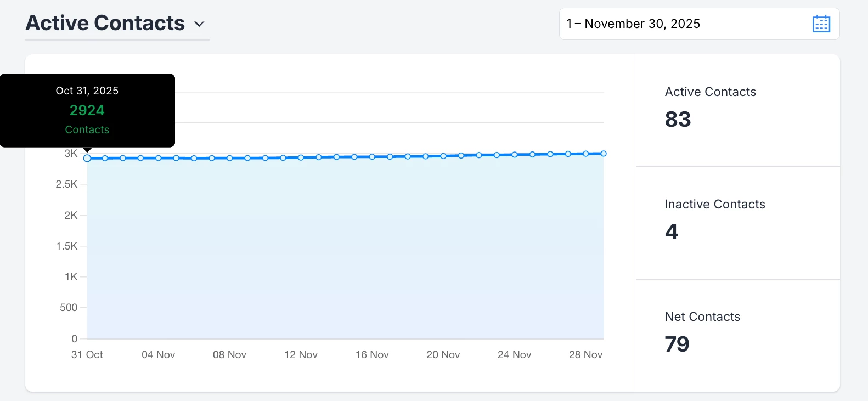Click the 24 Nov x-axis label
This screenshot has width=868, height=401.
514,355
